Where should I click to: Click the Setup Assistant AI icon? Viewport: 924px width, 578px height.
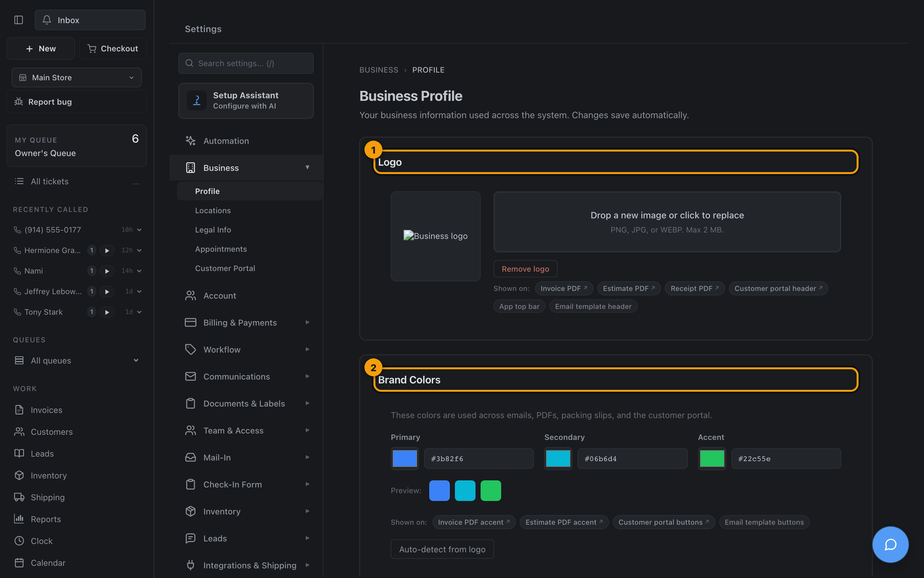tap(197, 101)
